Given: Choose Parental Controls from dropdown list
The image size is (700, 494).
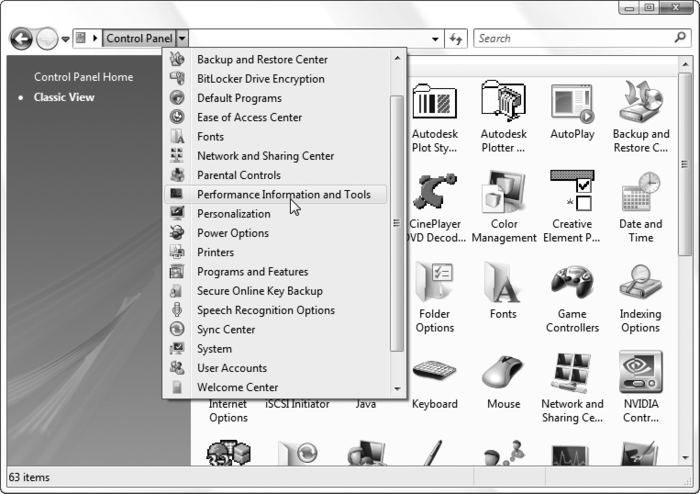Looking at the screenshot, I should click(x=275, y=175).
